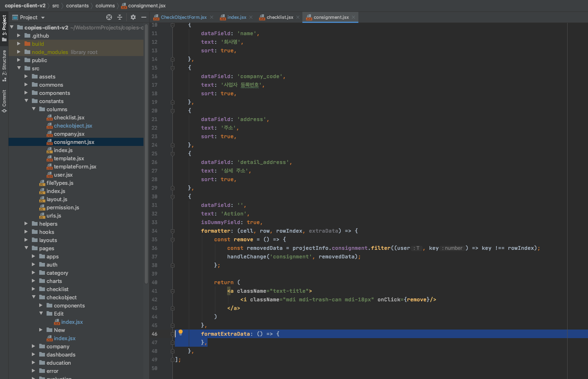Select index.jsx under Edit folder

pyautogui.click(x=72, y=322)
